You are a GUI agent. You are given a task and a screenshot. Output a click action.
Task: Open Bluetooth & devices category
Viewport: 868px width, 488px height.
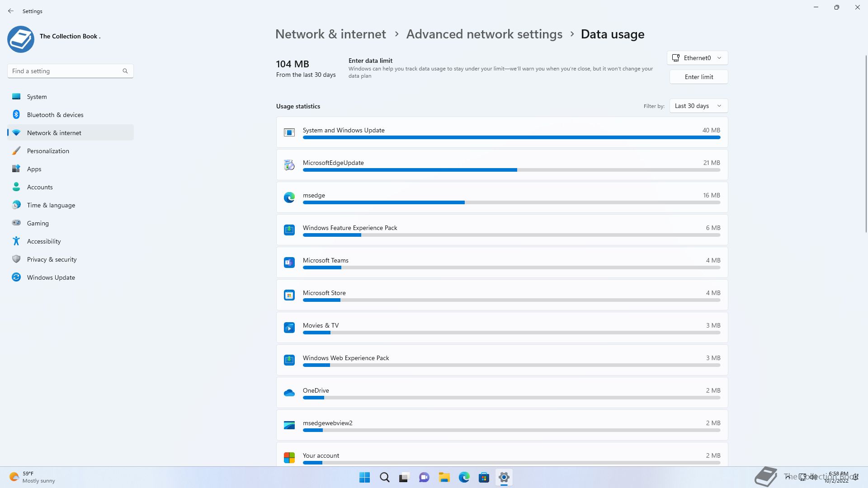coord(71,115)
